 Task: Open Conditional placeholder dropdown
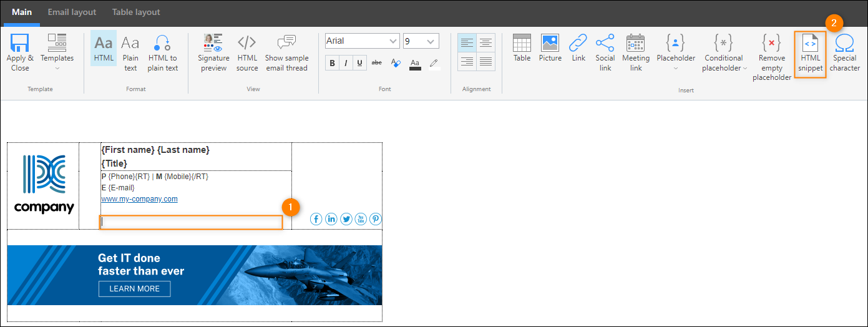click(724, 53)
